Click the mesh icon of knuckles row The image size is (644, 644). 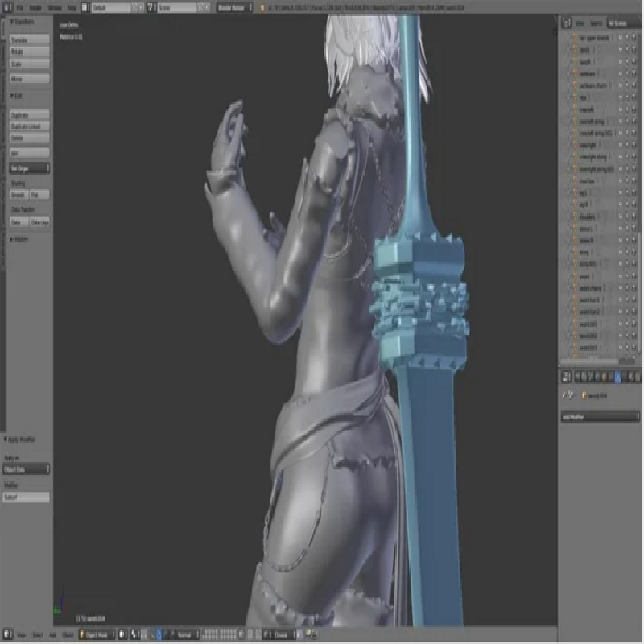(x=575, y=180)
